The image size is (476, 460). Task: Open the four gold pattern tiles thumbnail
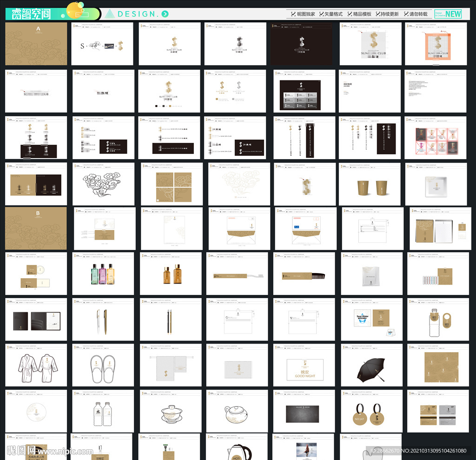click(x=172, y=184)
